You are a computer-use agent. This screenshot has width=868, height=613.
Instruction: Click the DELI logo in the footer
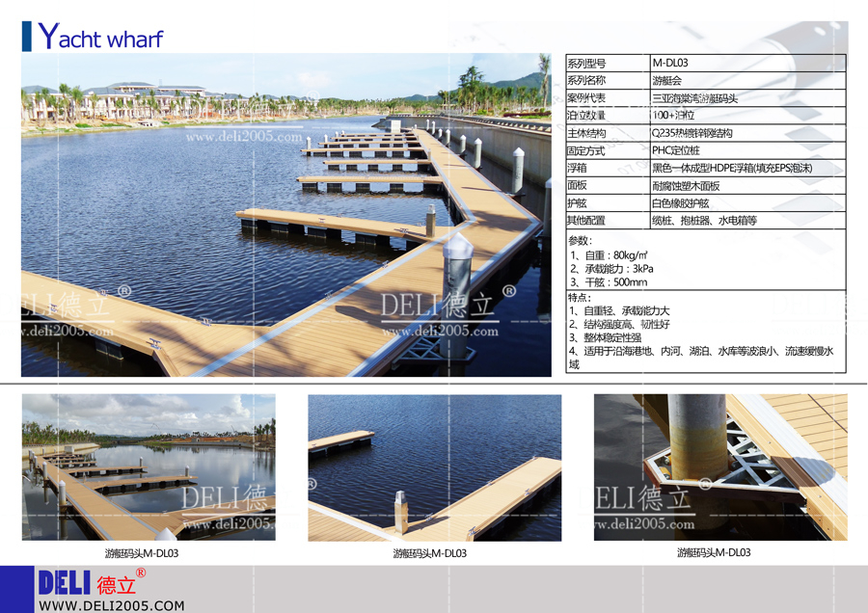[66, 583]
